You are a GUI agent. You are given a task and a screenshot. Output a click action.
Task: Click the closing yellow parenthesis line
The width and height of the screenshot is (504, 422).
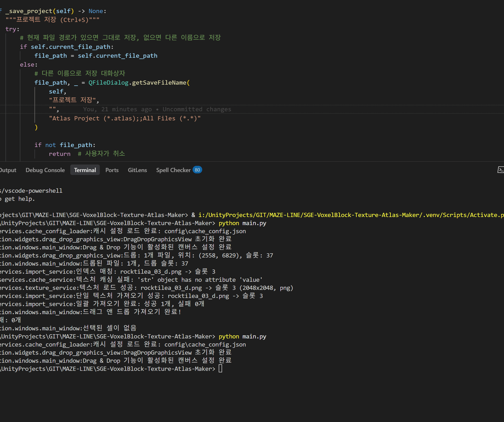(x=36, y=127)
